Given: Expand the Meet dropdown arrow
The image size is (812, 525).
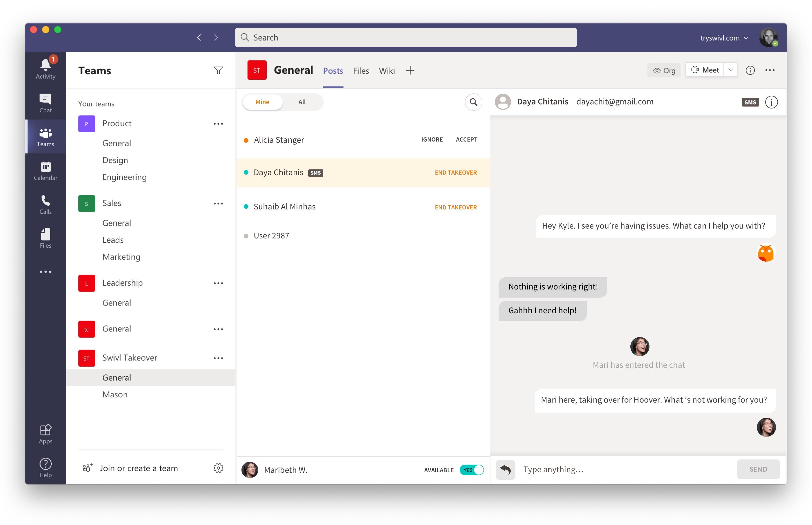Looking at the screenshot, I should pos(730,70).
